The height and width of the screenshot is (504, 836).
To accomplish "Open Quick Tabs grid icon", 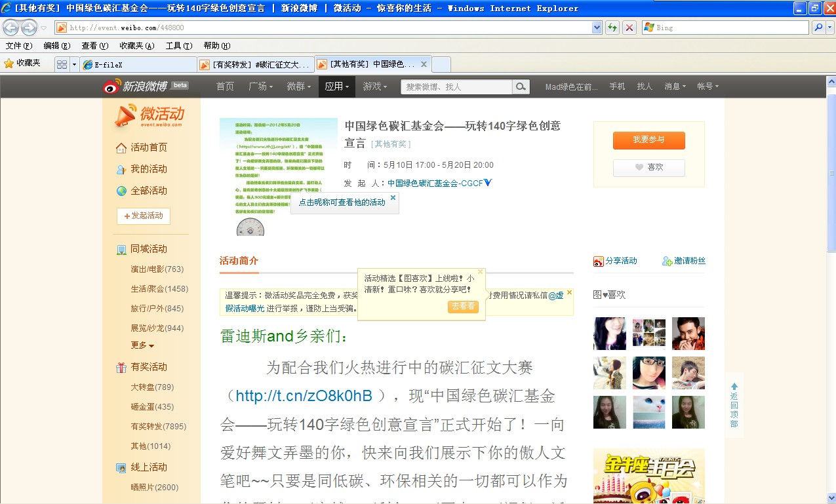I will pos(62,64).
